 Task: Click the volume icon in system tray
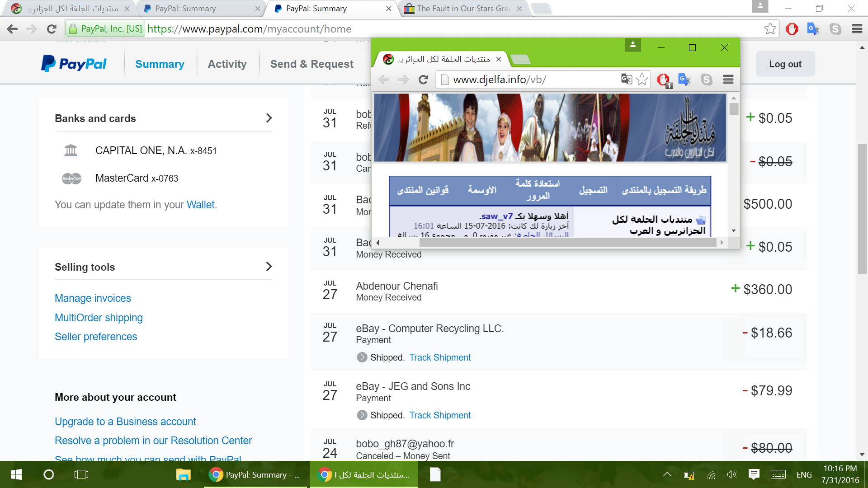coord(731,474)
